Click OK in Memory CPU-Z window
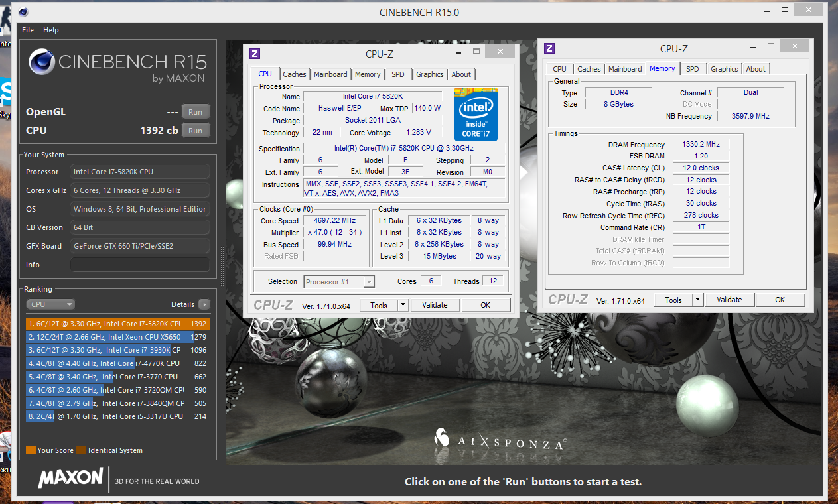This screenshot has height=504, width=838. pyautogui.click(x=780, y=300)
